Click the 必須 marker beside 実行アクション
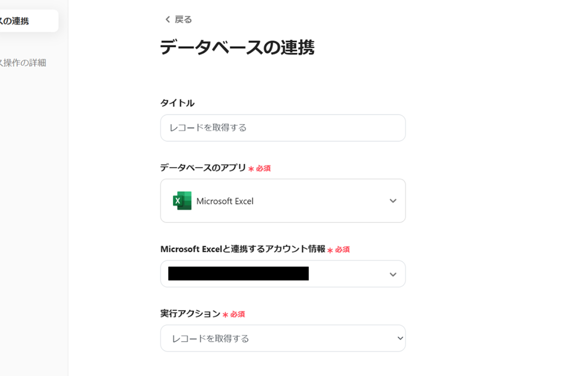Viewport: 588px width, 376px height. [x=237, y=314]
